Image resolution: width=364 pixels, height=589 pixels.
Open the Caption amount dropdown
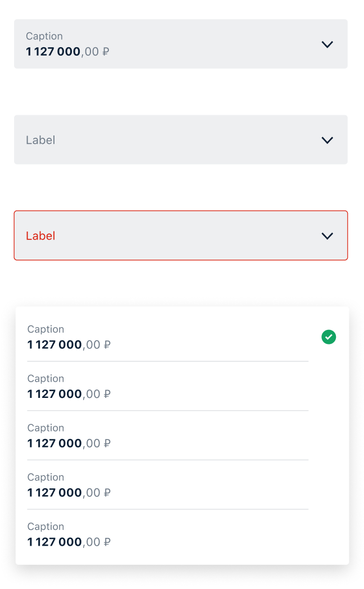[x=181, y=44]
